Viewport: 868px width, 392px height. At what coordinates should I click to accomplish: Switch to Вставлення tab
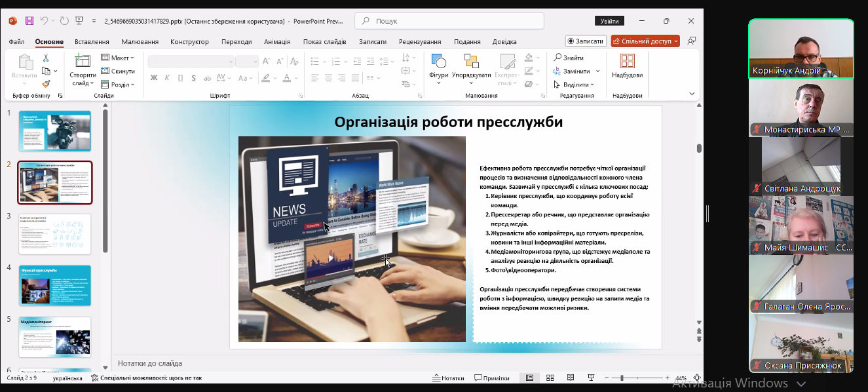pyautogui.click(x=92, y=41)
